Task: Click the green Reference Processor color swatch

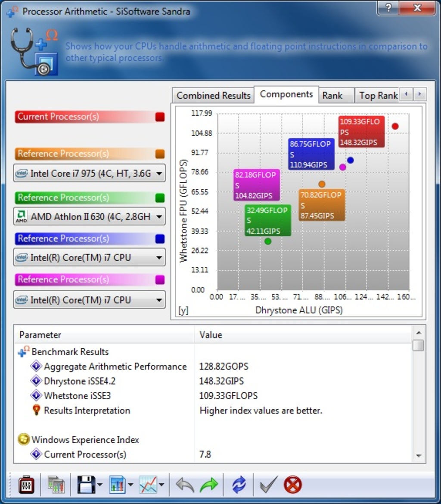Action: 160,198
